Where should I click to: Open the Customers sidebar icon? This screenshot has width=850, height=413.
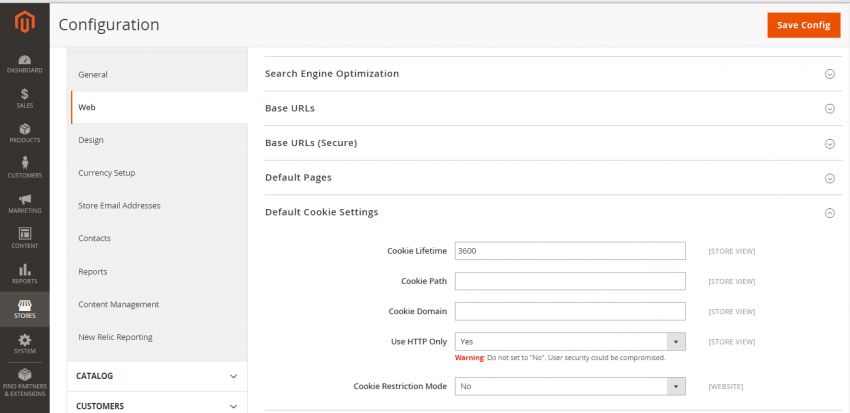[24, 169]
